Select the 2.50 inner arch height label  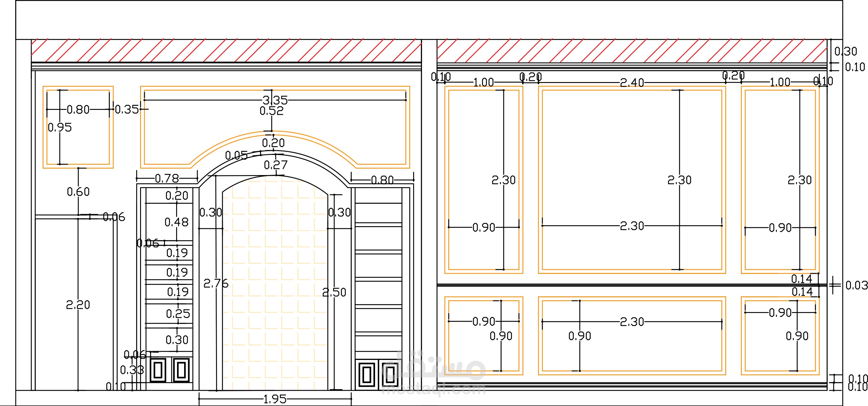pyautogui.click(x=334, y=292)
